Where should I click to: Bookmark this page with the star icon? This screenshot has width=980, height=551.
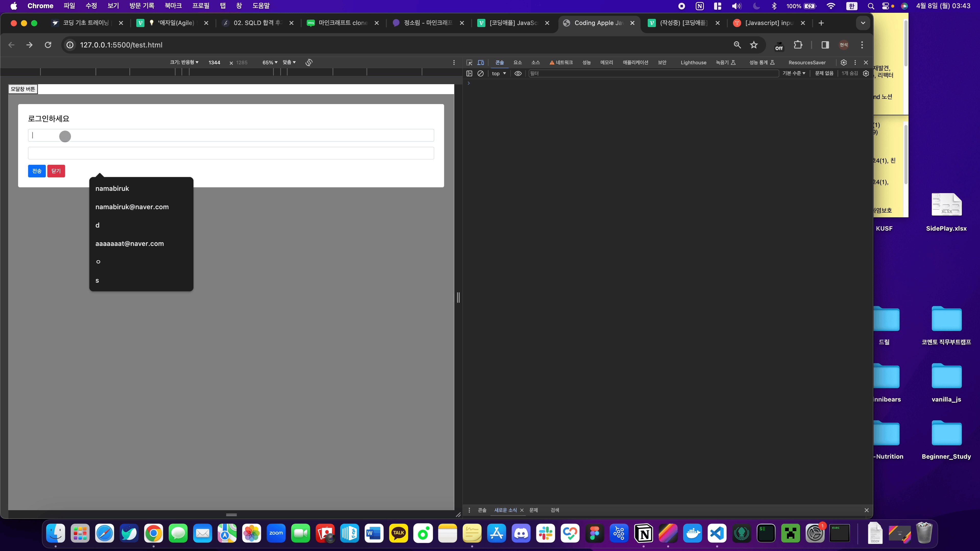click(754, 45)
